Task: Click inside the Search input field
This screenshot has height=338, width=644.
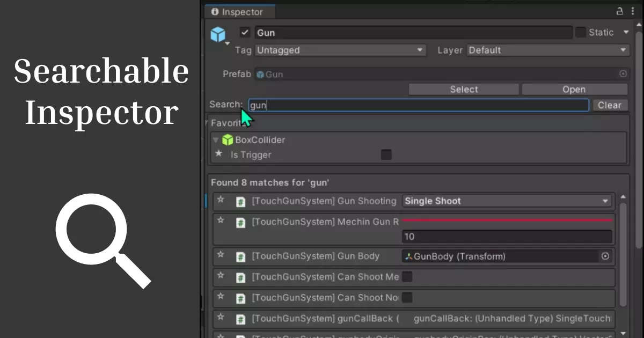Action: 419,105
